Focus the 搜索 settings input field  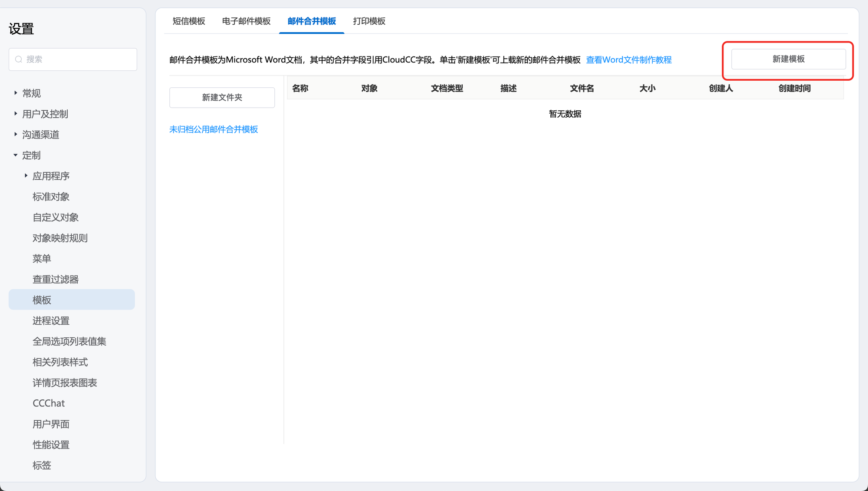[x=78, y=59]
